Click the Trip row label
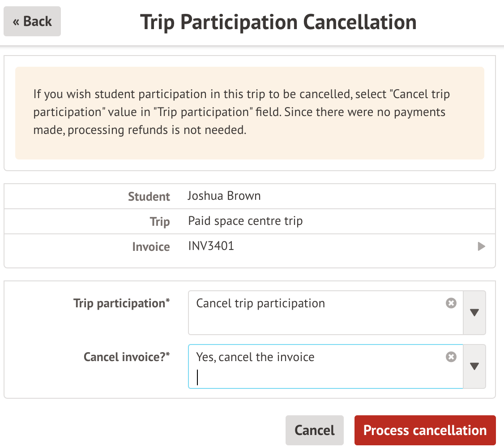The image size is (504, 448). [160, 222]
